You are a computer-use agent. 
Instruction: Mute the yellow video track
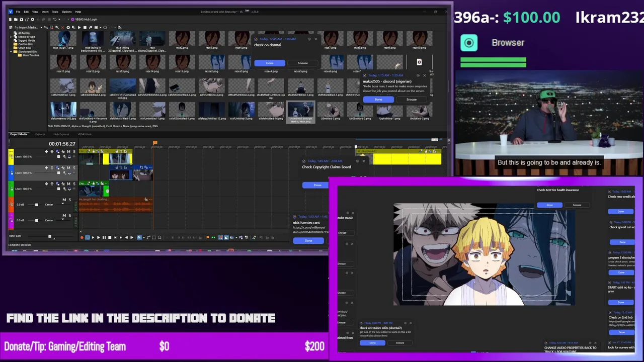click(68, 151)
